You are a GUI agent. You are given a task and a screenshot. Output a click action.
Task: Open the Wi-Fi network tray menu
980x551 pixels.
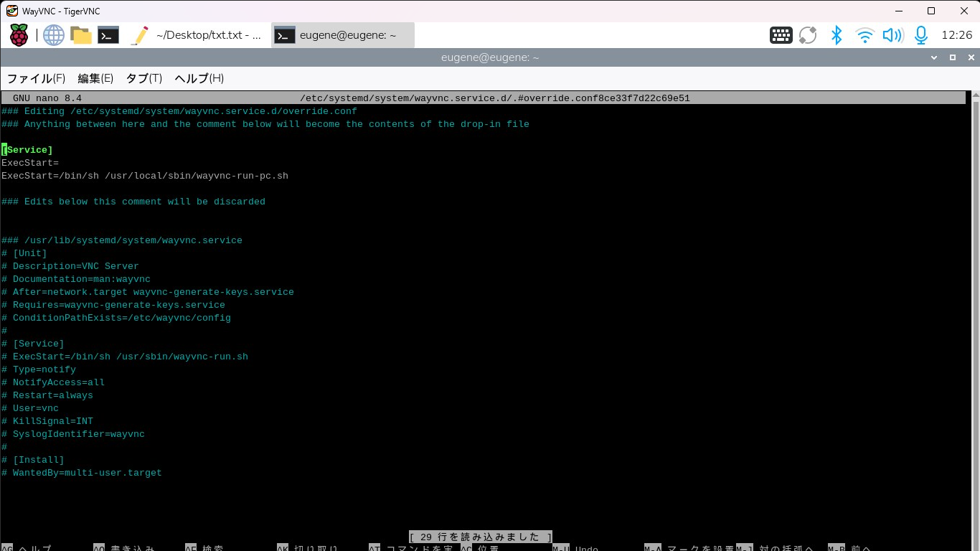pos(865,35)
